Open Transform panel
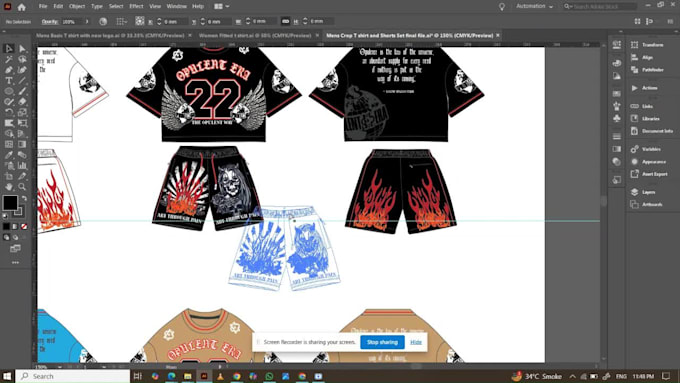 click(x=647, y=45)
